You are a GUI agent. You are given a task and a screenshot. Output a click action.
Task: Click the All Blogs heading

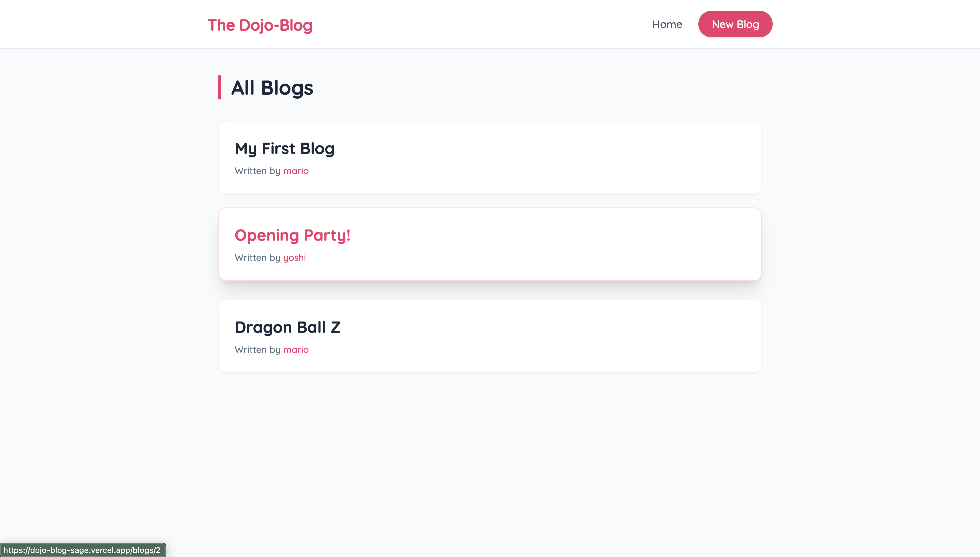[x=272, y=88]
